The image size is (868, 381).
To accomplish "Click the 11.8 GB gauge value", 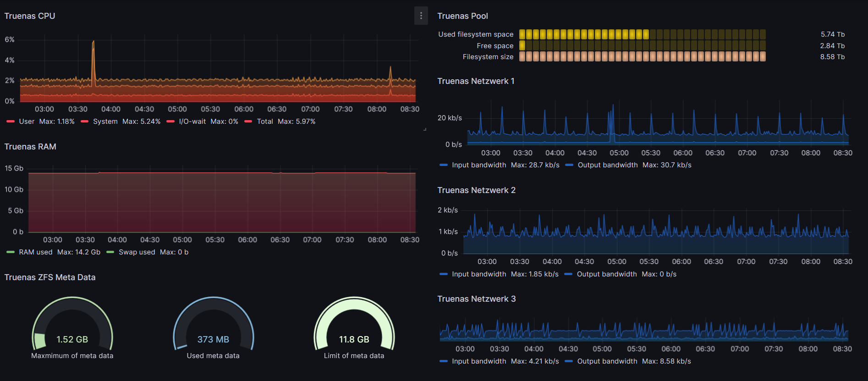I will [x=354, y=339].
